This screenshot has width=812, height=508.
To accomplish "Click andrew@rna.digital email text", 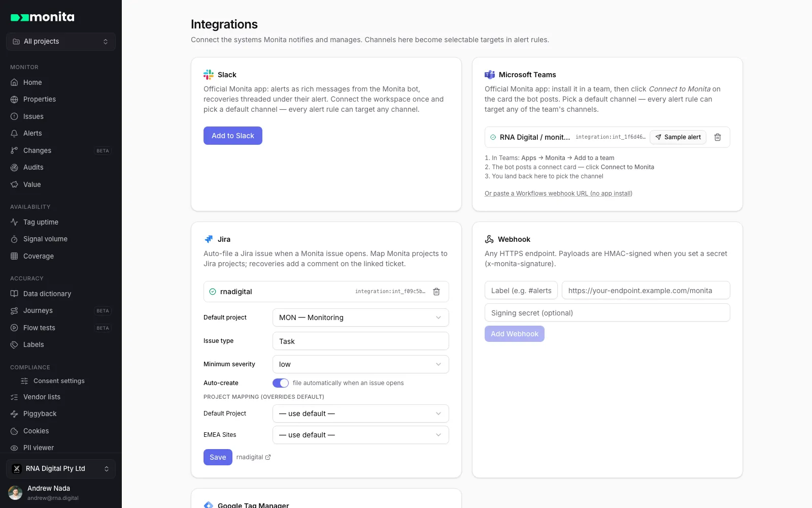I will pyautogui.click(x=53, y=498).
